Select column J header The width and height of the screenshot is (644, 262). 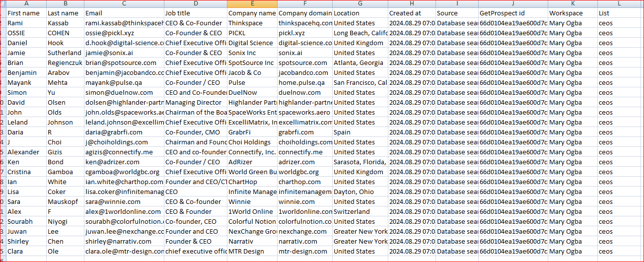coord(513,3)
